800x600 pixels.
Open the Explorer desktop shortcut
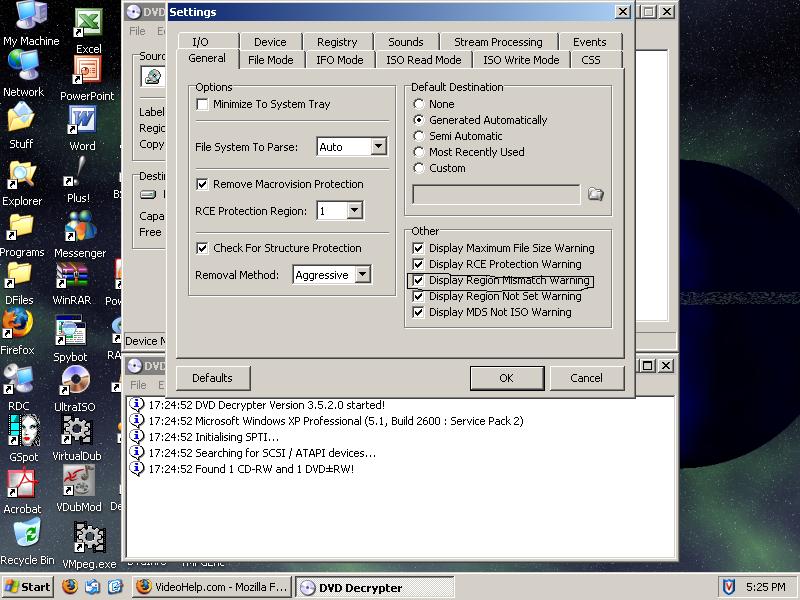click(22, 184)
